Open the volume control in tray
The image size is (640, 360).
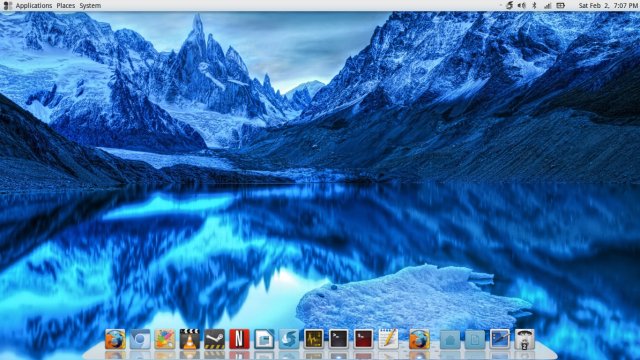(x=522, y=6)
